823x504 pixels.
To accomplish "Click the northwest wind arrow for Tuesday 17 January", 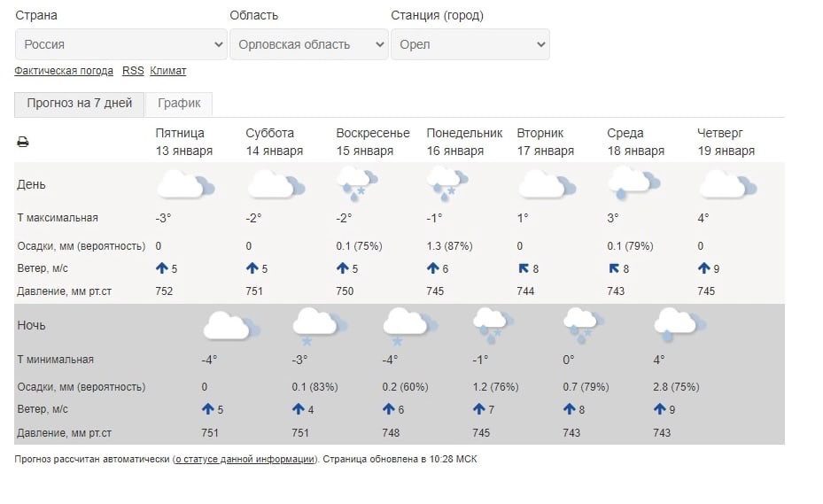I will pyautogui.click(x=524, y=268).
